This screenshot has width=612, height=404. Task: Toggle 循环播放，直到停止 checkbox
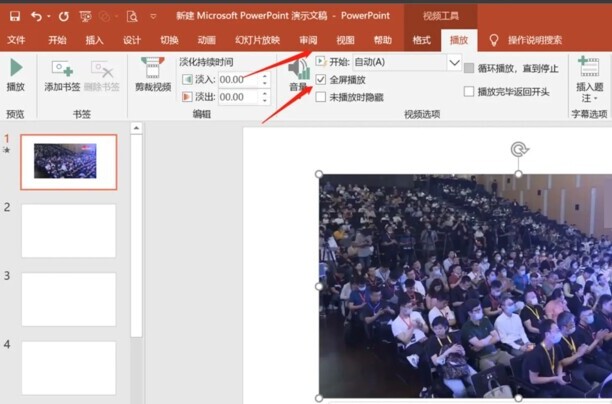point(469,68)
